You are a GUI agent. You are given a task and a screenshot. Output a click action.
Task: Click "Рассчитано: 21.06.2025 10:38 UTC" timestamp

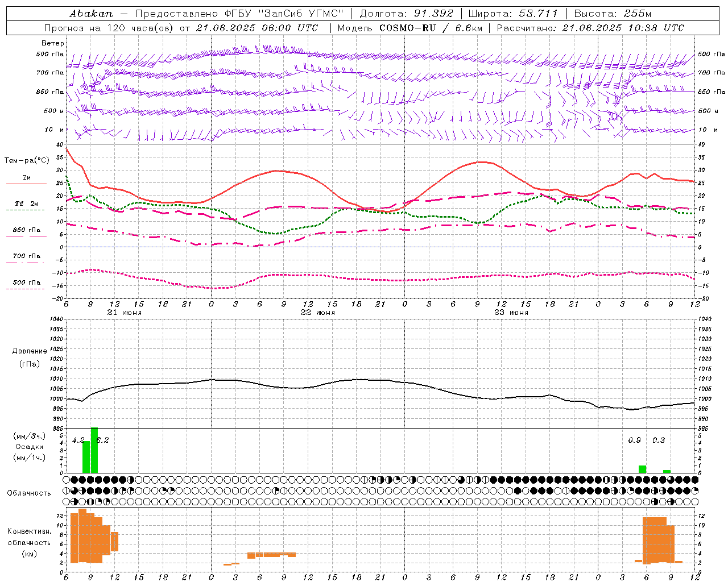(x=590, y=28)
